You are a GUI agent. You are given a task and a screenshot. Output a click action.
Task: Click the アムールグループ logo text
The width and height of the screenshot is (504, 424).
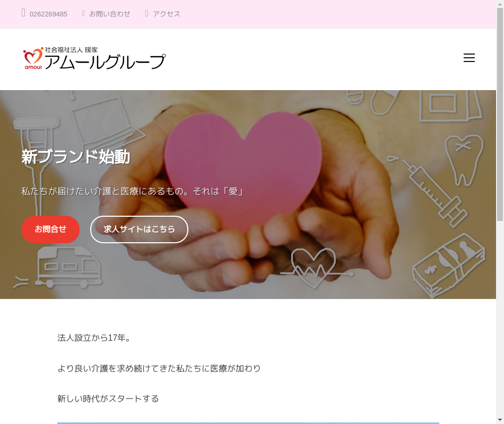coord(105,61)
